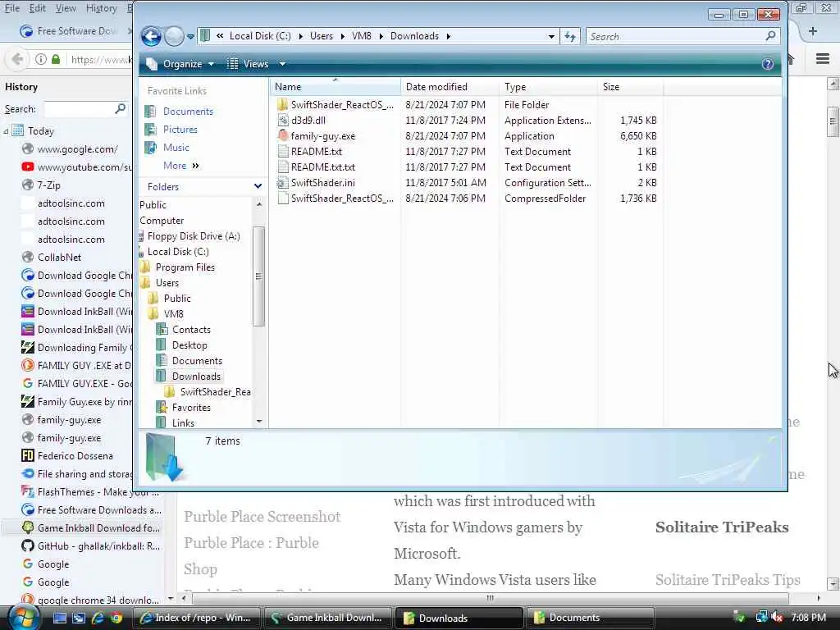Click the Show Desktop quick launch icon
This screenshot has width=840, height=630.
click(x=59, y=618)
